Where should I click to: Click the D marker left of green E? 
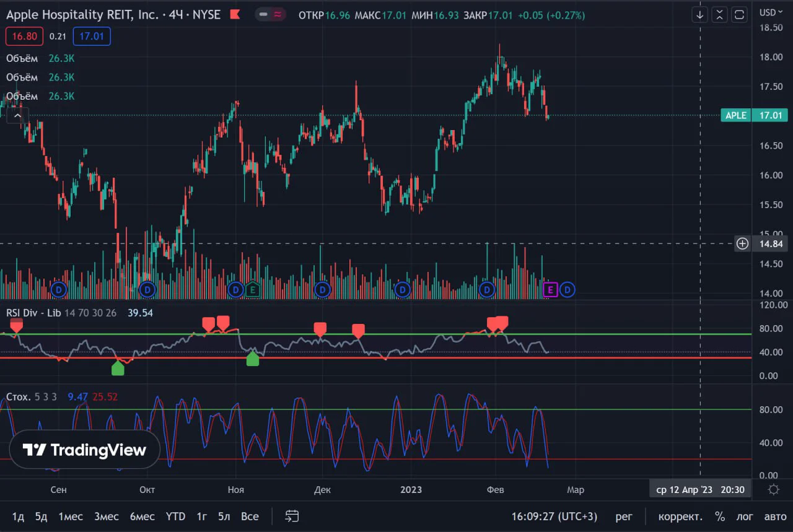(x=235, y=289)
